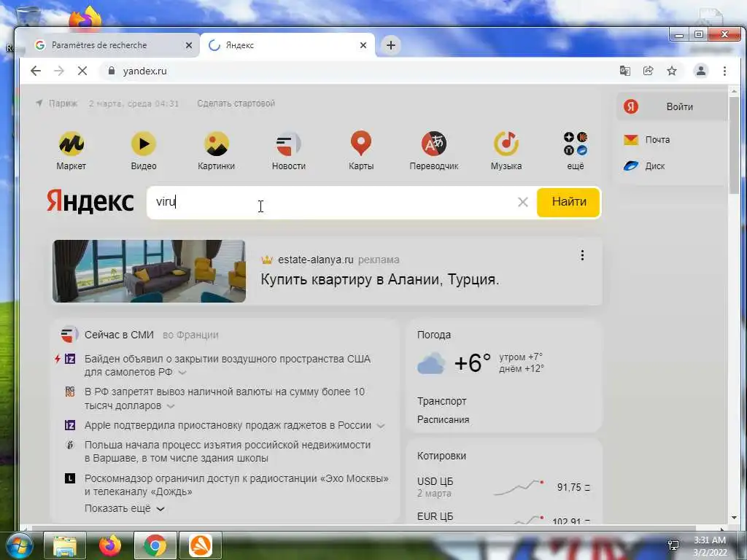Image resolution: width=747 pixels, height=560 pixels.
Task: Click the yandex.ru address bar
Action: 357,71
